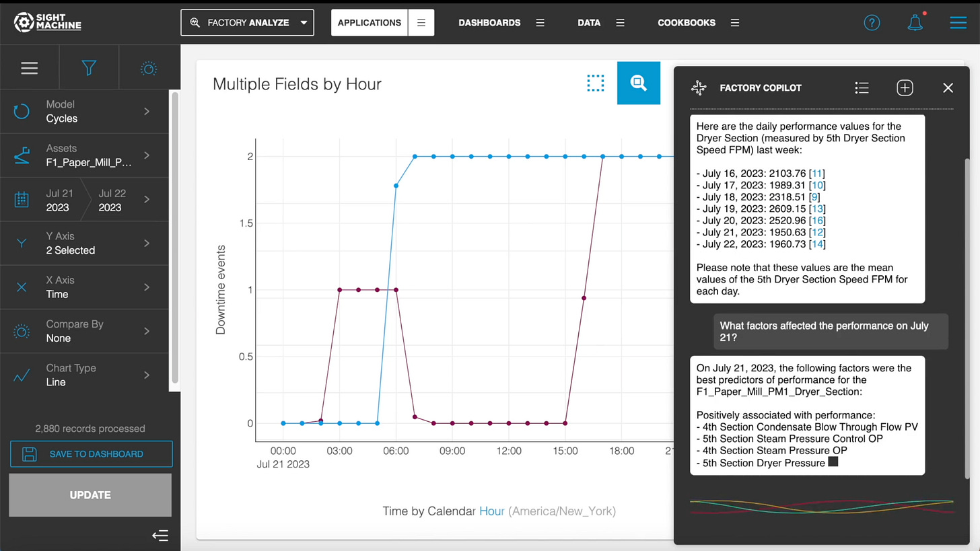
Task: Open citation link [14] for July 22
Action: (x=817, y=244)
